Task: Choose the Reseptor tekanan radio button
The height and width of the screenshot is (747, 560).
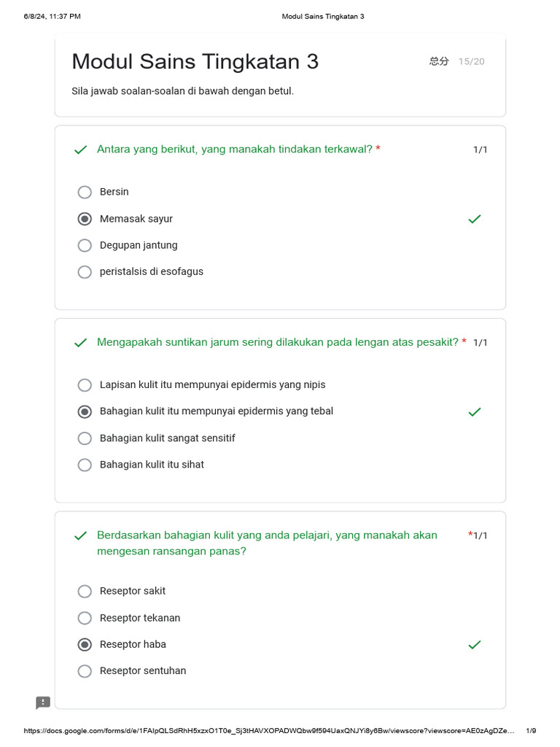Action: coord(85,618)
